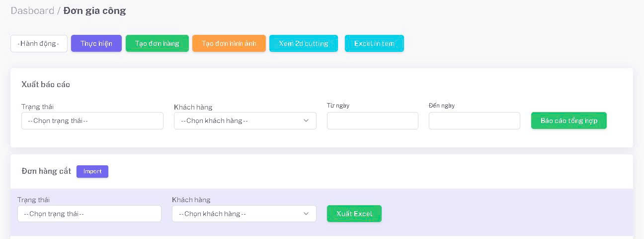
Task: Generate report with Báo cáo tổng hợp
Action: (x=568, y=120)
